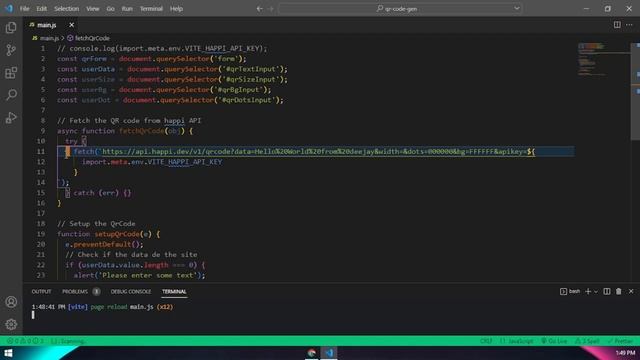Kill the terminal with trash icon

[x=619, y=291]
